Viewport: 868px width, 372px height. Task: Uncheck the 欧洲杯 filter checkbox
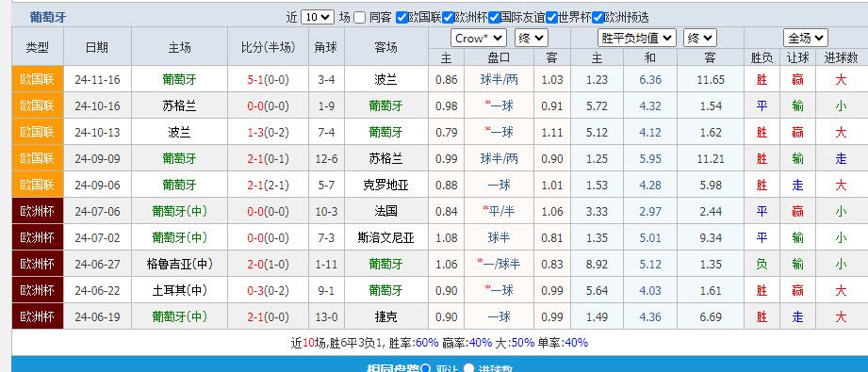448,17
